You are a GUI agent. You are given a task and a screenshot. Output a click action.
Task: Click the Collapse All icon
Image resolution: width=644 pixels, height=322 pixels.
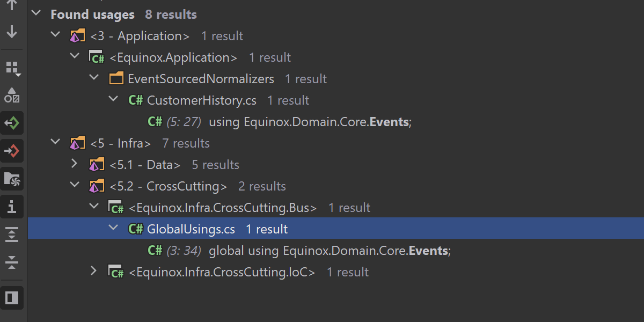(12, 262)
